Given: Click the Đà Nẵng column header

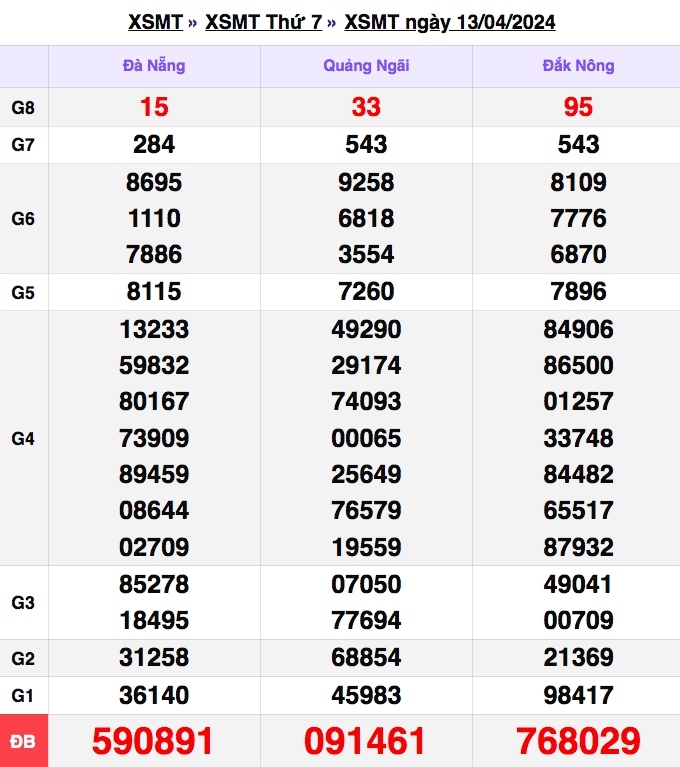Looking at the screenshot, I should (154, 66).
